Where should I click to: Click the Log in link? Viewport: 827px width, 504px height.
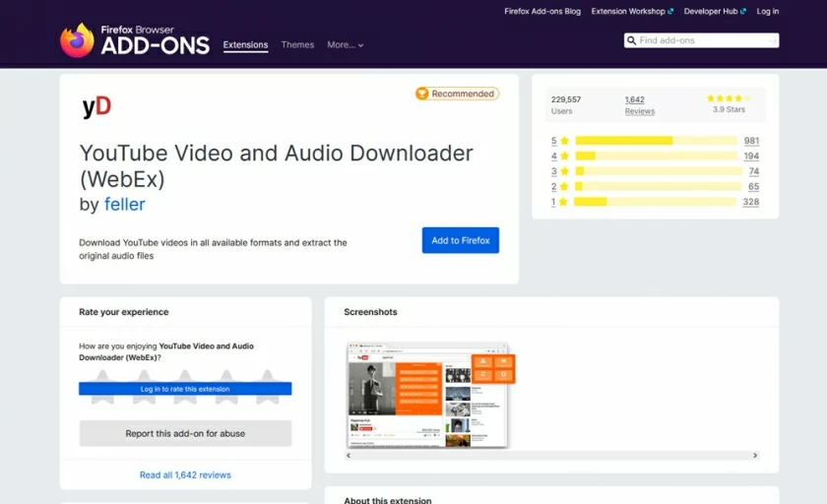tap(767, 11)
